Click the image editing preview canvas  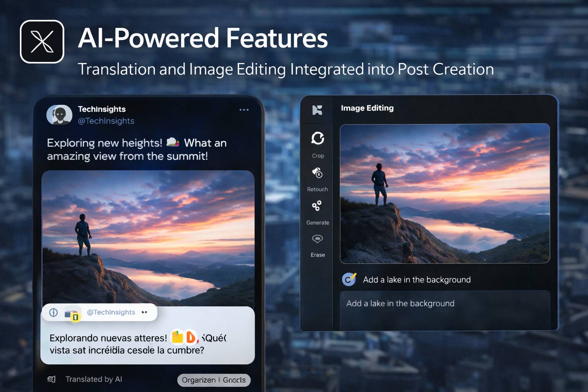click(444, 193)
